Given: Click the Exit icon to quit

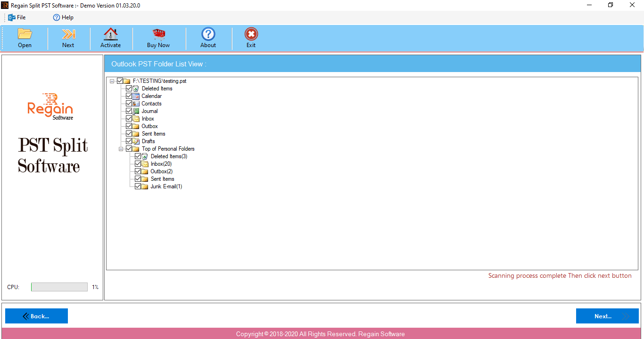Looking at the screenshot, I should pyautogui.click(x=251, y=37).
